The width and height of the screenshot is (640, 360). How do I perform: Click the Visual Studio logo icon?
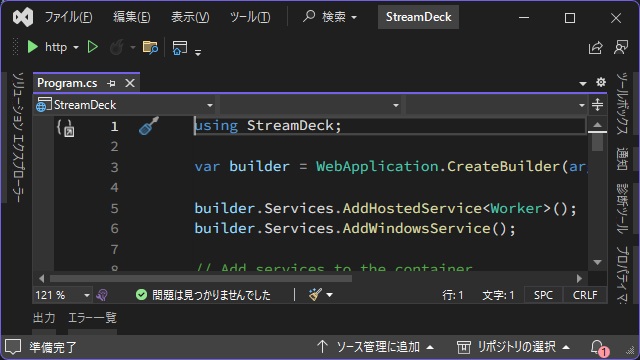click(x=23, y=18)
